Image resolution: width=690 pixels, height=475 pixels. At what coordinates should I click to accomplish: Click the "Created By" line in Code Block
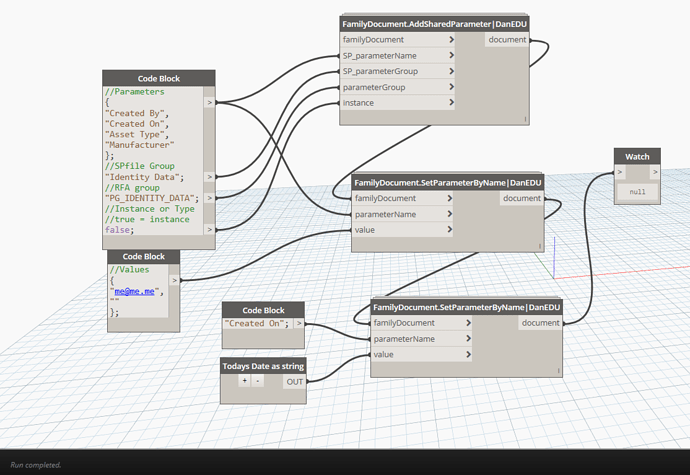pos(137,113)
